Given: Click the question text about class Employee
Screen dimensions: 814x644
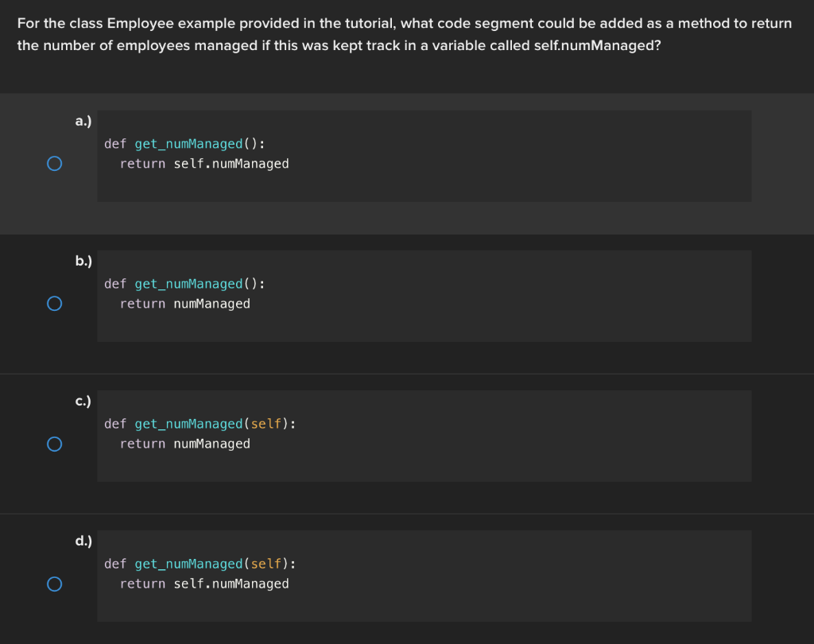Looking at the screenshot, I should (x=405, y=34).
